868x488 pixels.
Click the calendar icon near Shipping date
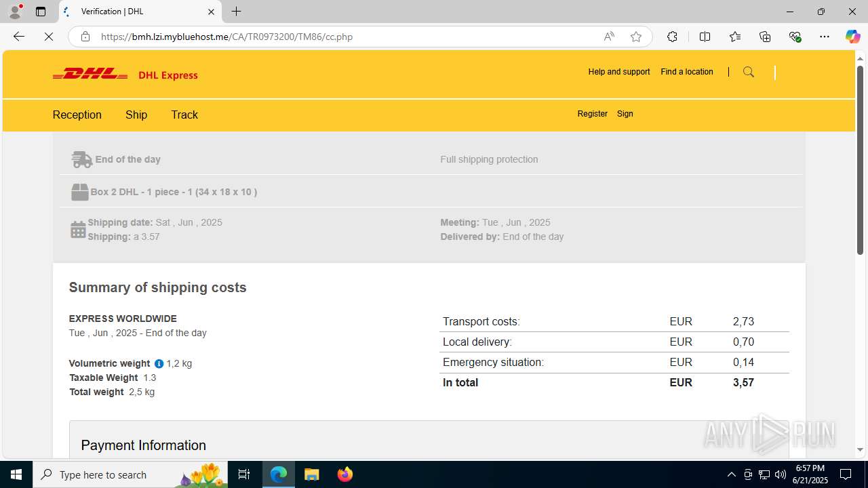pos(78,230)
